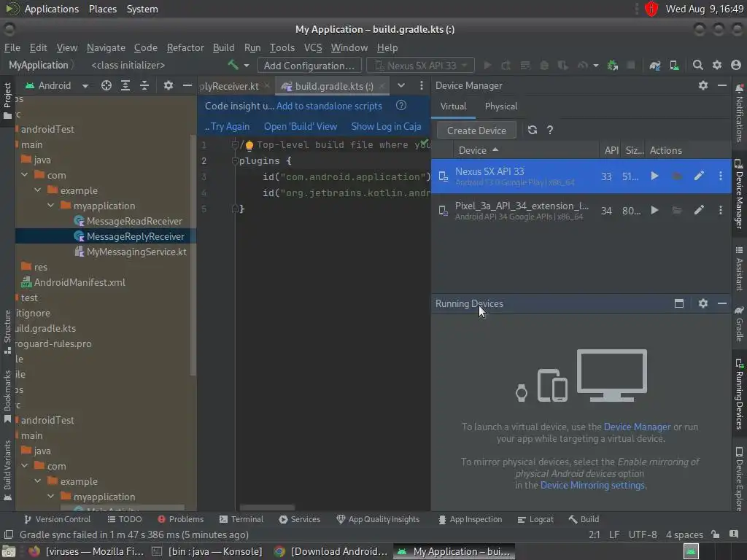747x560 pixels.
Task: Switch to the build.gradle.kts editor tab
Action: click(x=333, y=86)
